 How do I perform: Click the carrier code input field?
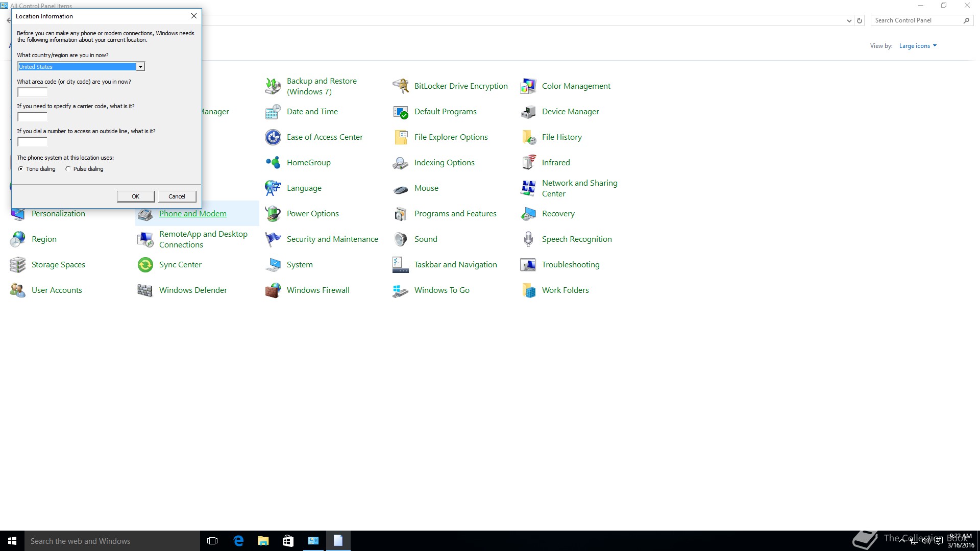pyautogui.click(x=32, y=117)
